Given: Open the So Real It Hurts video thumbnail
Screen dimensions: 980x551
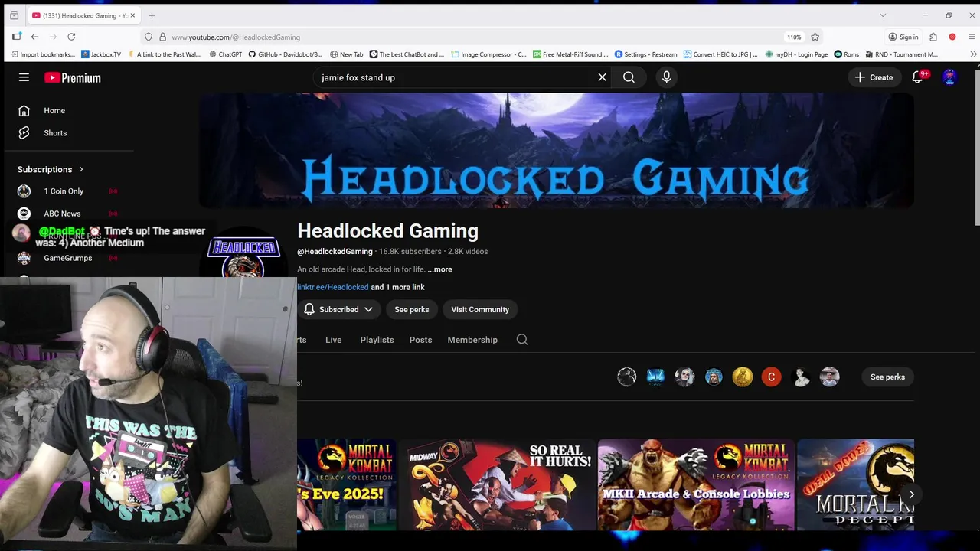Looking at the screenshot, I should coord(497,484).
